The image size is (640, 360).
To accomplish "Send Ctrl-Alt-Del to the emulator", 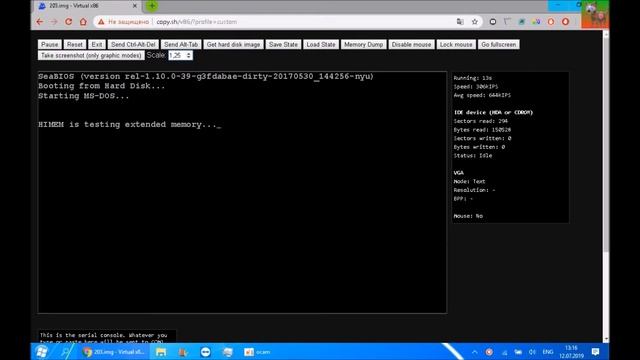I will 133,44.
